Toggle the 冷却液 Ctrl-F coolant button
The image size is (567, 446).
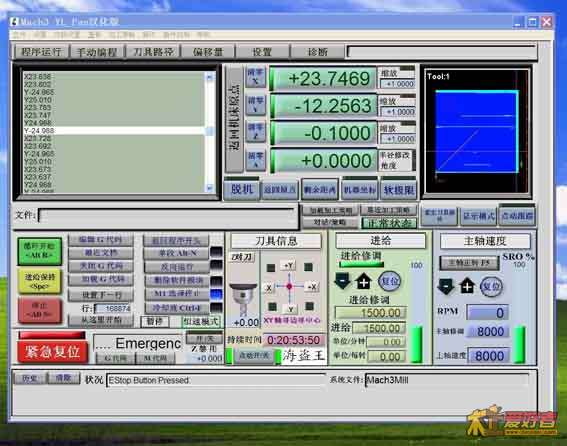point(176,308)
